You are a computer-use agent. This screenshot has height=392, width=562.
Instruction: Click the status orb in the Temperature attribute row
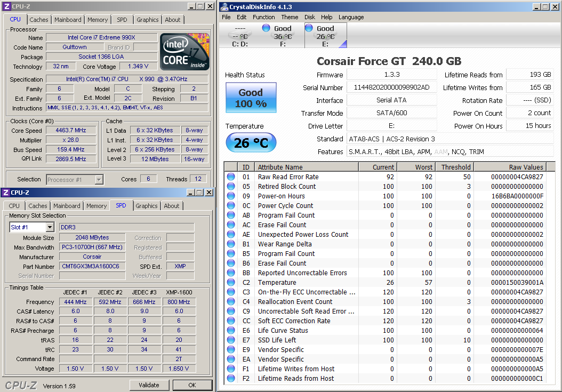(x=231, y=283)
